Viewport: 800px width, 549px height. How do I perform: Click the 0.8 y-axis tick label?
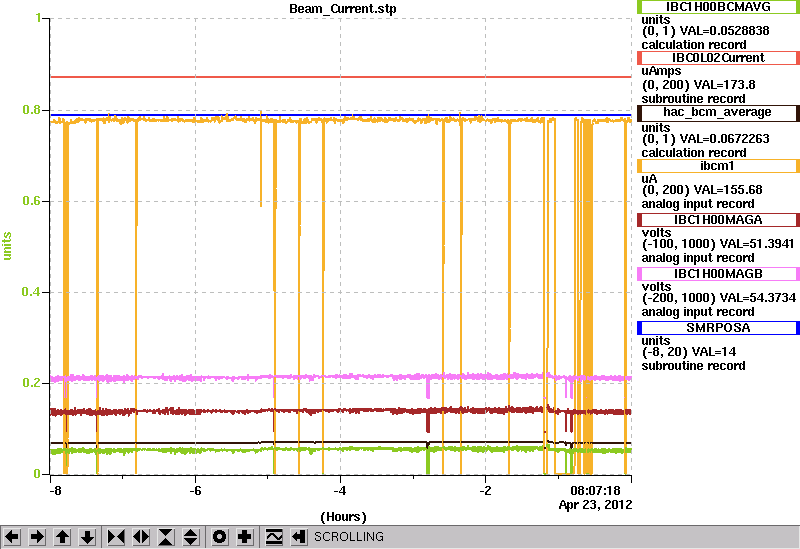(31, 110)
